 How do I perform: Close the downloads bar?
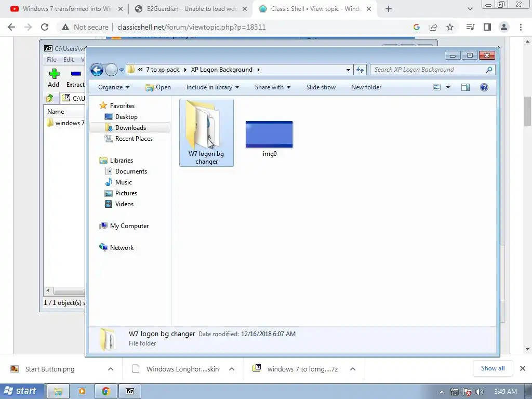523,368
